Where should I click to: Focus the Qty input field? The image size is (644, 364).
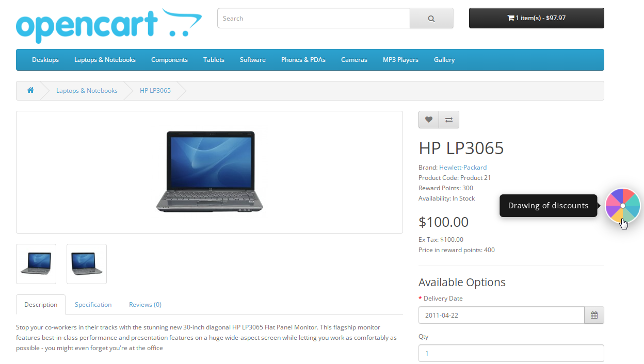511,353
